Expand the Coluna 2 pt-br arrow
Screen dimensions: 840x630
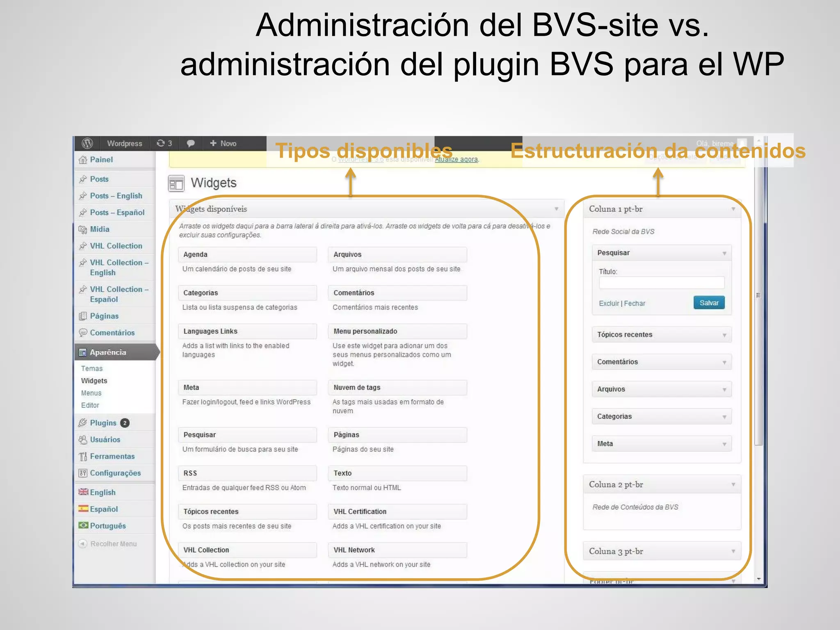point(733,485)
